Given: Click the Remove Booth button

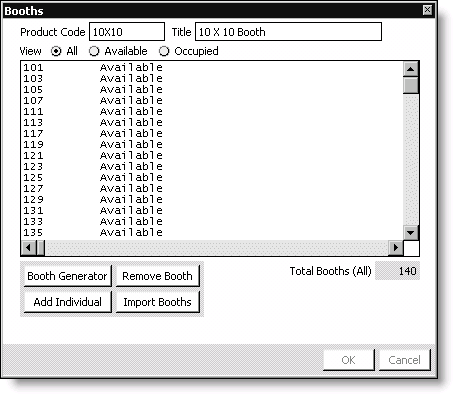Looking at the screenshot, I should tap(157, 276).
